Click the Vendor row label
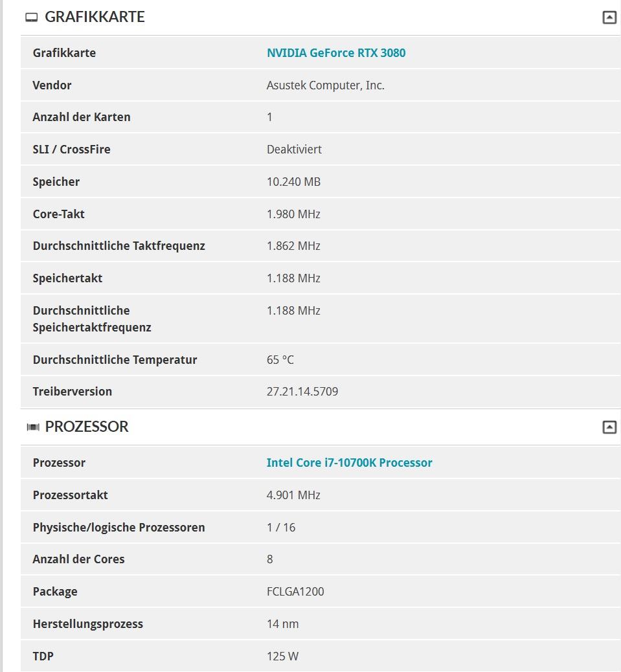This screenshot has width=621, height=672. 52,85
